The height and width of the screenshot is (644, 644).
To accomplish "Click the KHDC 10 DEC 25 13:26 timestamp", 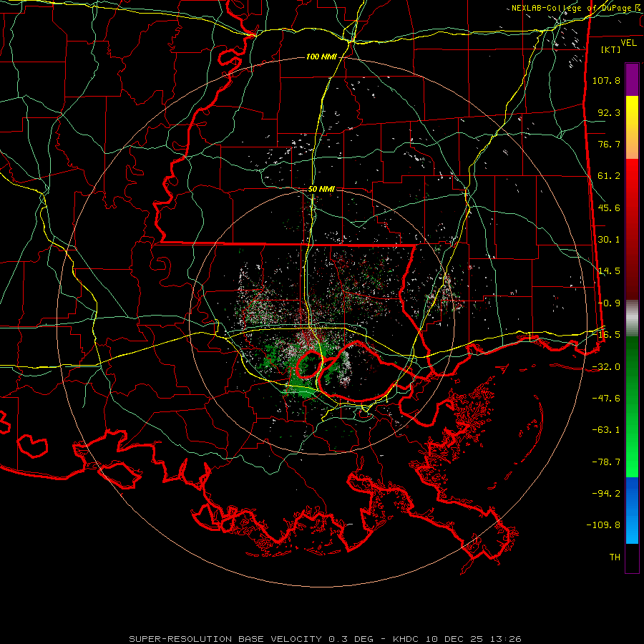I will (x=457, y=639).
